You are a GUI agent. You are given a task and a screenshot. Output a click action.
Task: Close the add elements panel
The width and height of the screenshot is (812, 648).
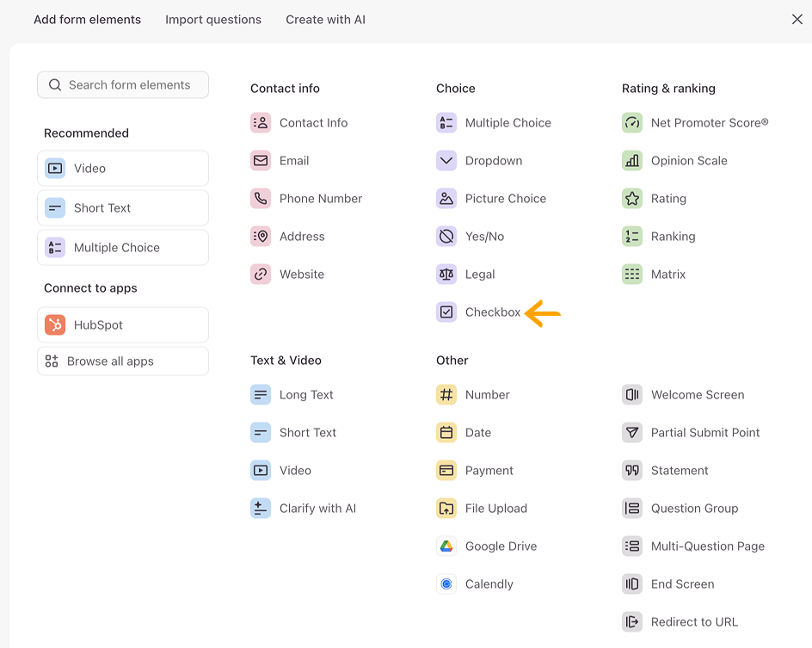tap(797, 20)
